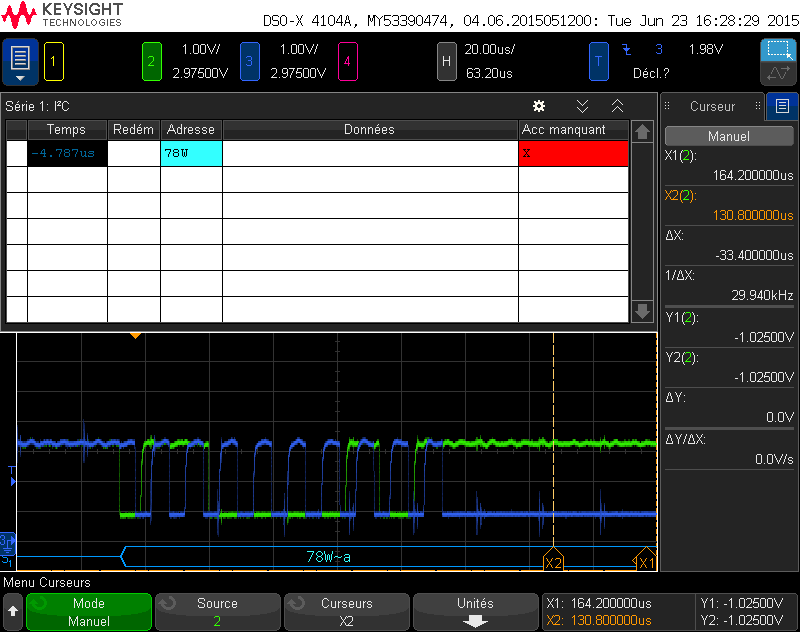The width and height of the screenshot is (800, 632).
Task: Select channel 1 button
Action: click(53, 61)
